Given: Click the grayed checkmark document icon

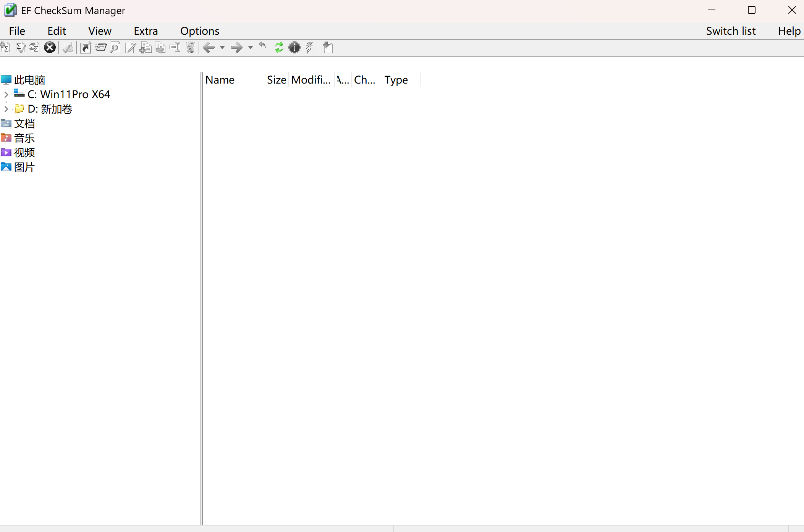Looking at the screenshot, I should (68, 47).
